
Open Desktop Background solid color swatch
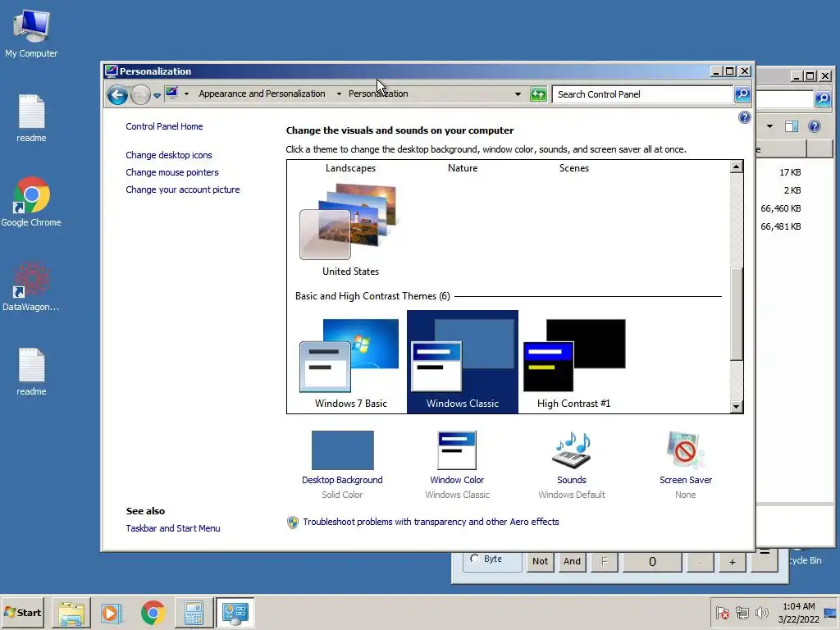(x=342, y=450)
